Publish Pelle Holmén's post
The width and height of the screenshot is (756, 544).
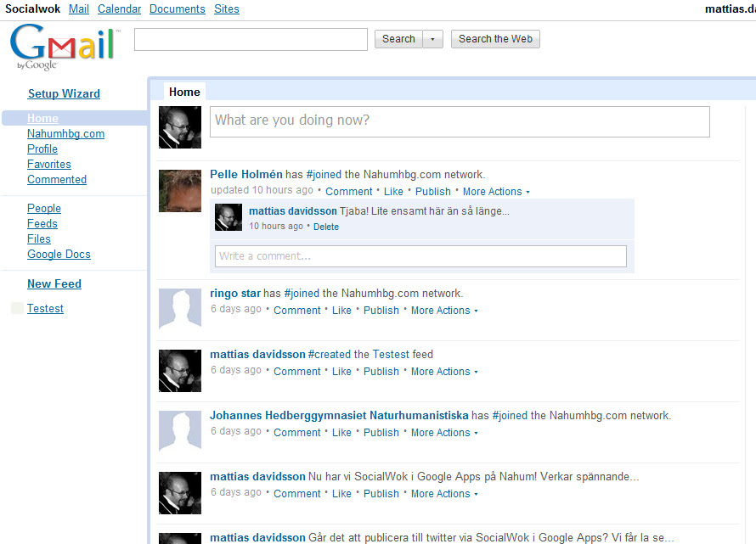[x=433, y=191]
